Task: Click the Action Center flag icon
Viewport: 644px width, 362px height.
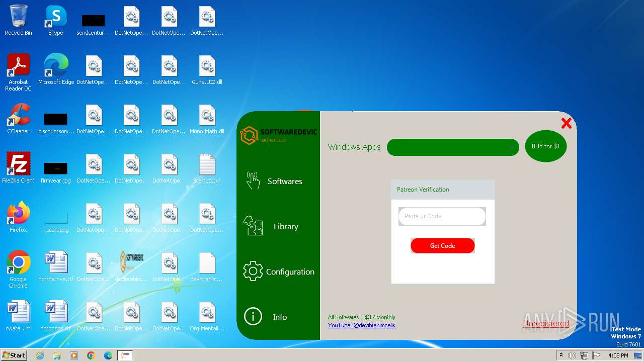Action: [596, 355]
